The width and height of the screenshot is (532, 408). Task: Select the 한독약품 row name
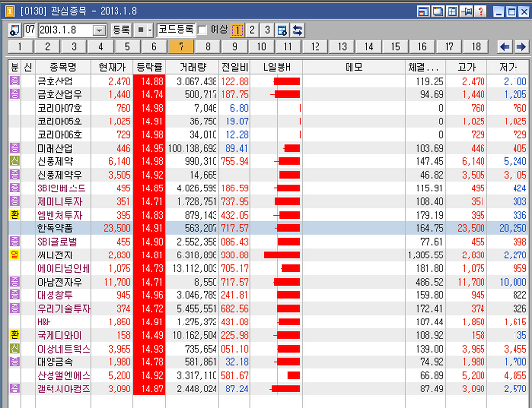click(54, 228)
